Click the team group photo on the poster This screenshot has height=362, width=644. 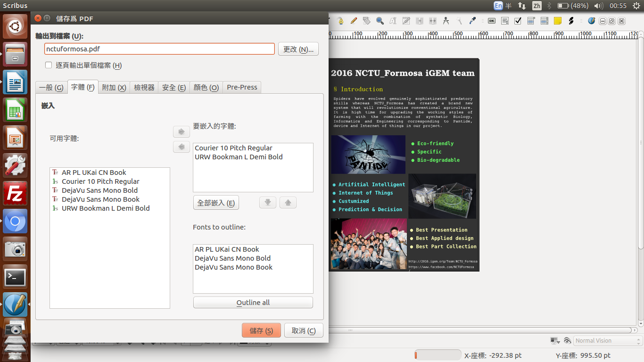point(369,244)
